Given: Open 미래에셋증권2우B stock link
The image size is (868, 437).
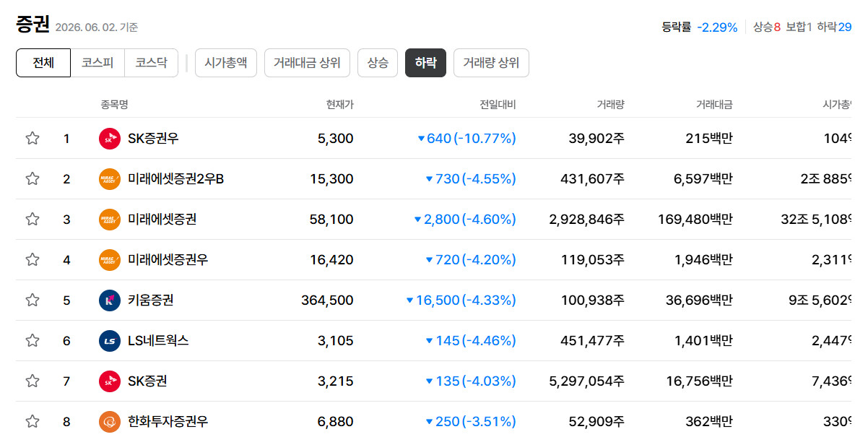Looking at the screenshot, I should 175,178.
